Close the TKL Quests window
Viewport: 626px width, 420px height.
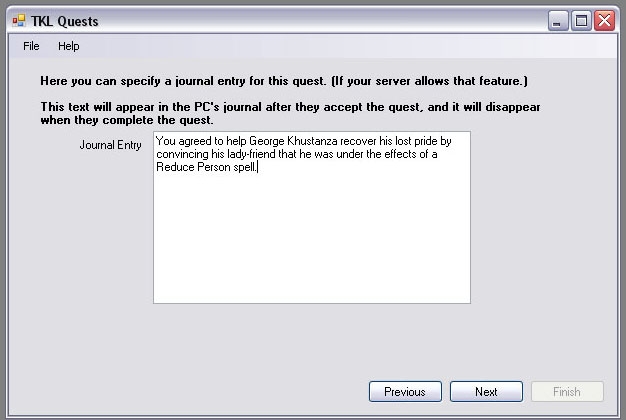(x=604, y=21)
